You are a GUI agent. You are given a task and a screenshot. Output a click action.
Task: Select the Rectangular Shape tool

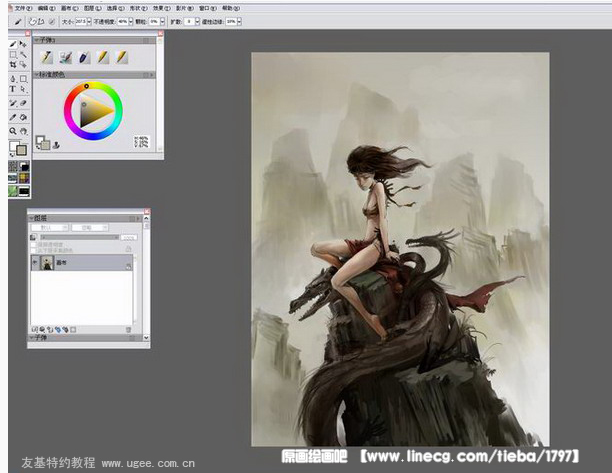(x=23, y=79)
